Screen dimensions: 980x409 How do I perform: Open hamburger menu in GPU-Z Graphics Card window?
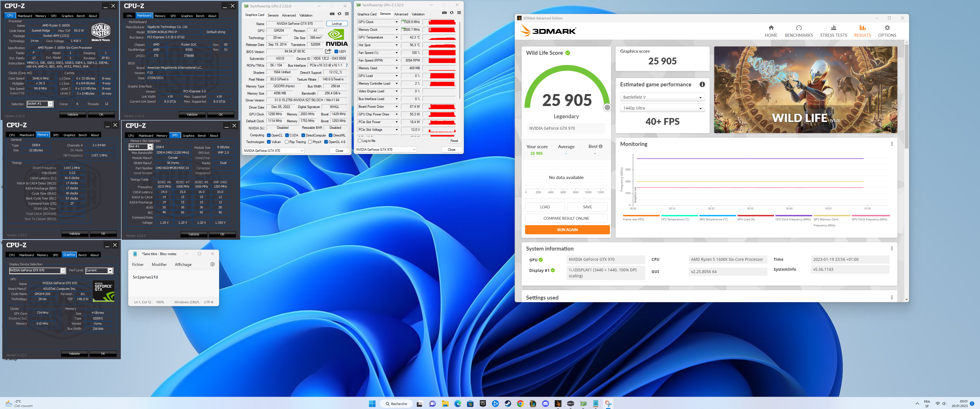347,14
